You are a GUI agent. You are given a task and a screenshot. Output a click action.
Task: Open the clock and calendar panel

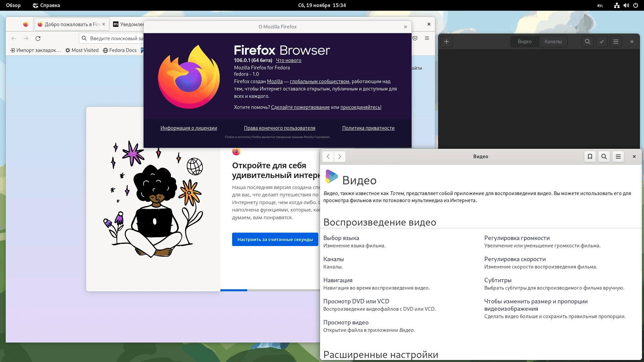322,5
